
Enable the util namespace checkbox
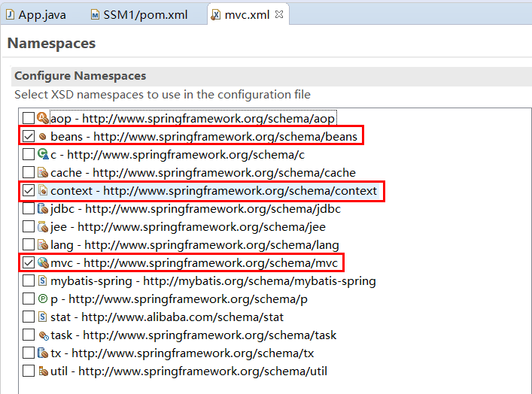29,371
